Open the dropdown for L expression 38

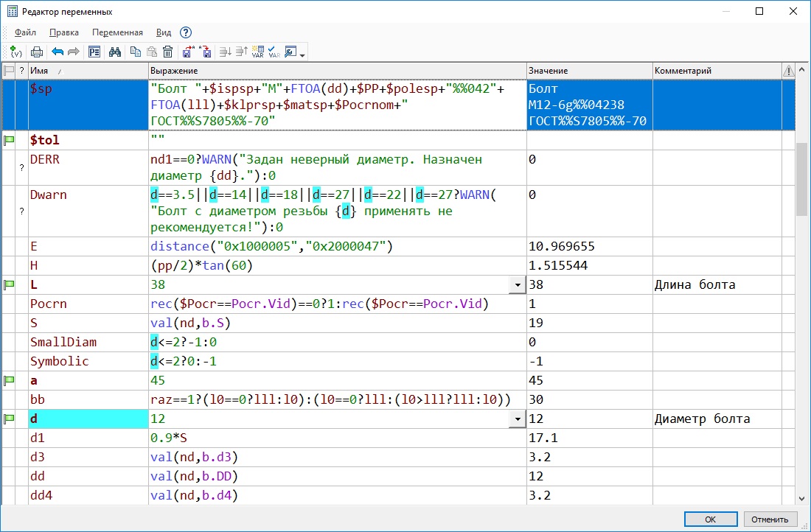pyautogui.click(x=518, y=285)
